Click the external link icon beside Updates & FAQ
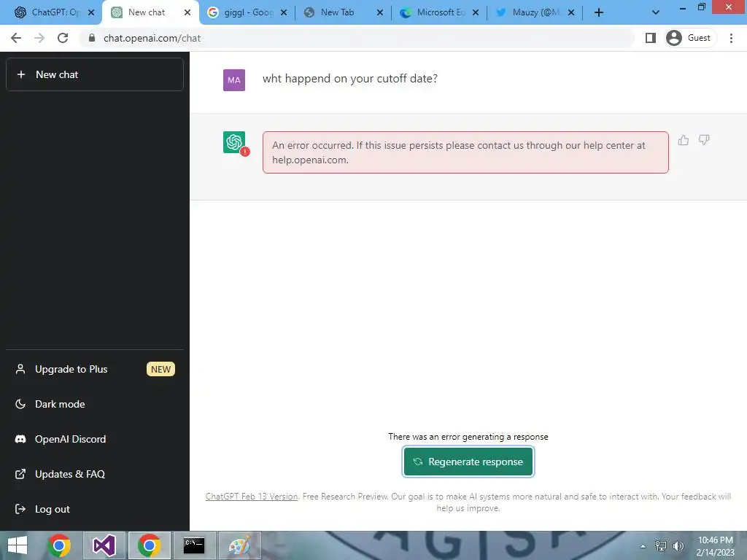Viewport: 747px width, 560px height. 20,474
